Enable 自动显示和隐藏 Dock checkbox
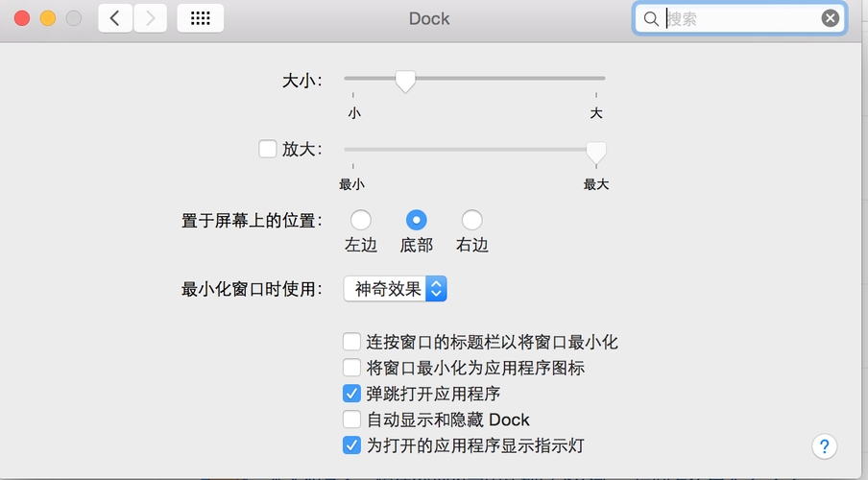The image size is (868, 480). click(x=351, y=420)
